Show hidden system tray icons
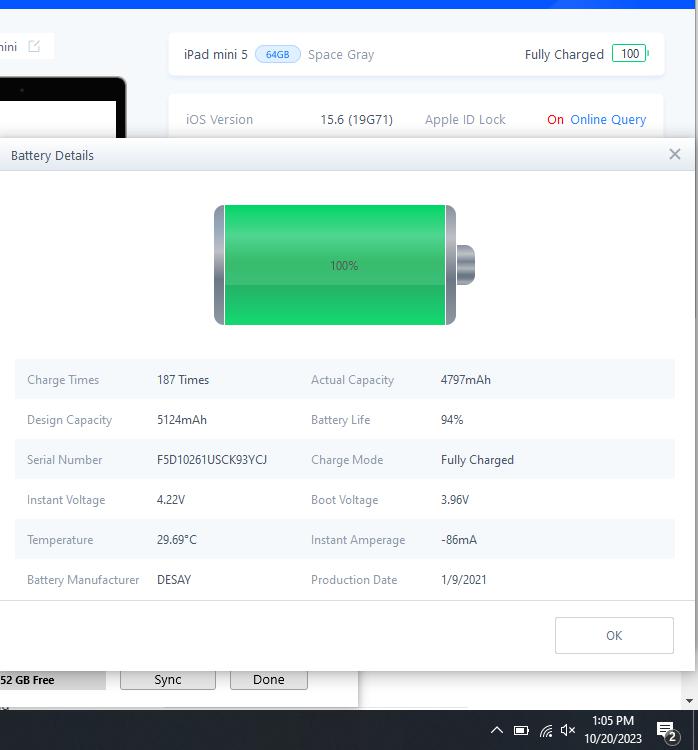The height and width of the screenshot is (750, 698). (497, 730)
